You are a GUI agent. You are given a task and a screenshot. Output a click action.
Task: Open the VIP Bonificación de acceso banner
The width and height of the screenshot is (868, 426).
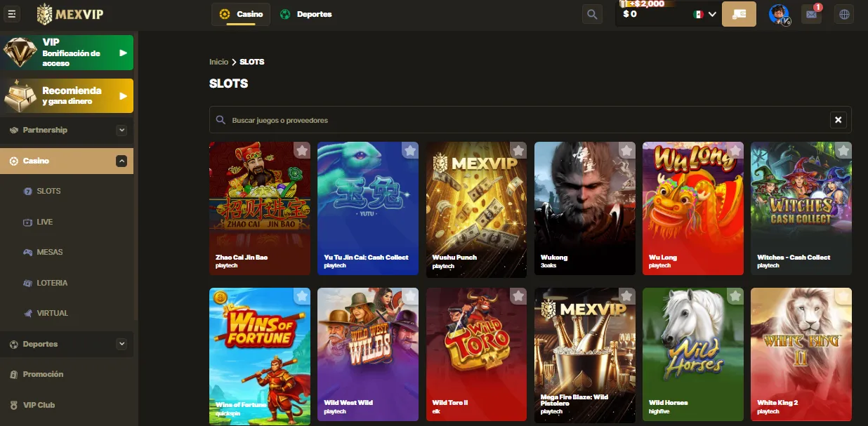67,52
